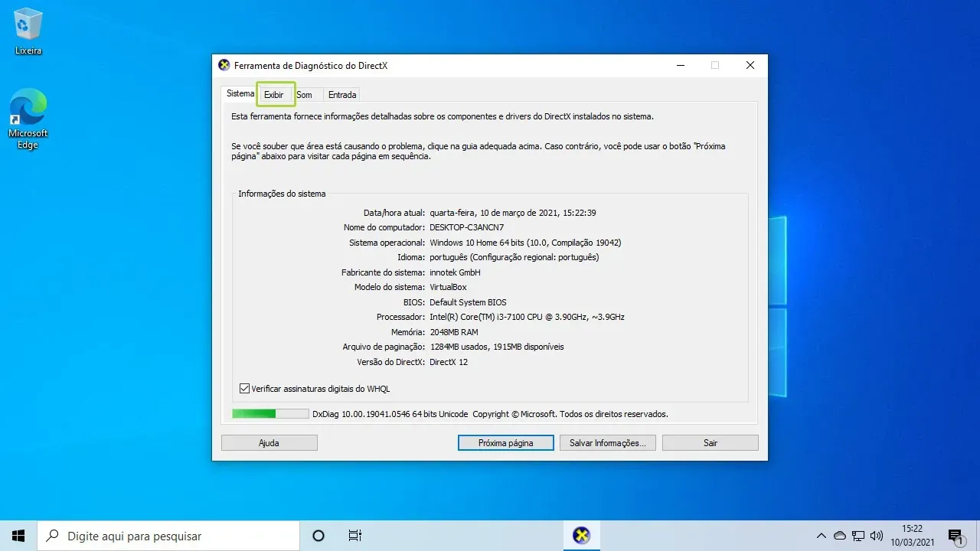This screenshot has width=980, height=551.
Task: Click the Cortana circle icon on taskbar
Action: pos(319,536)
